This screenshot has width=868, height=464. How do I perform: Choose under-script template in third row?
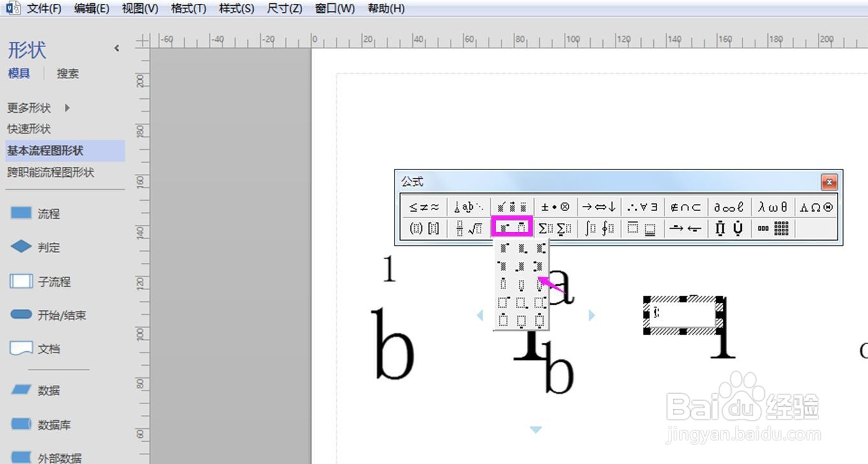click(x=523, y=284)
